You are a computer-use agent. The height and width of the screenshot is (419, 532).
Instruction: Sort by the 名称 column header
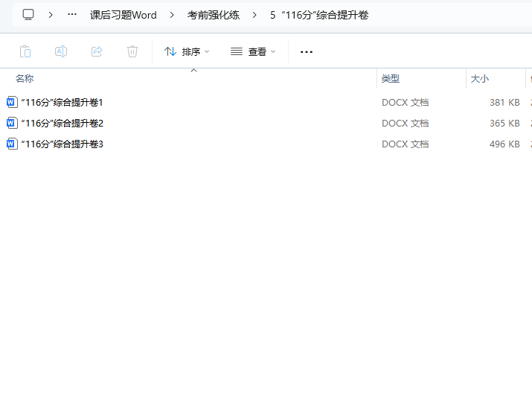25,78
